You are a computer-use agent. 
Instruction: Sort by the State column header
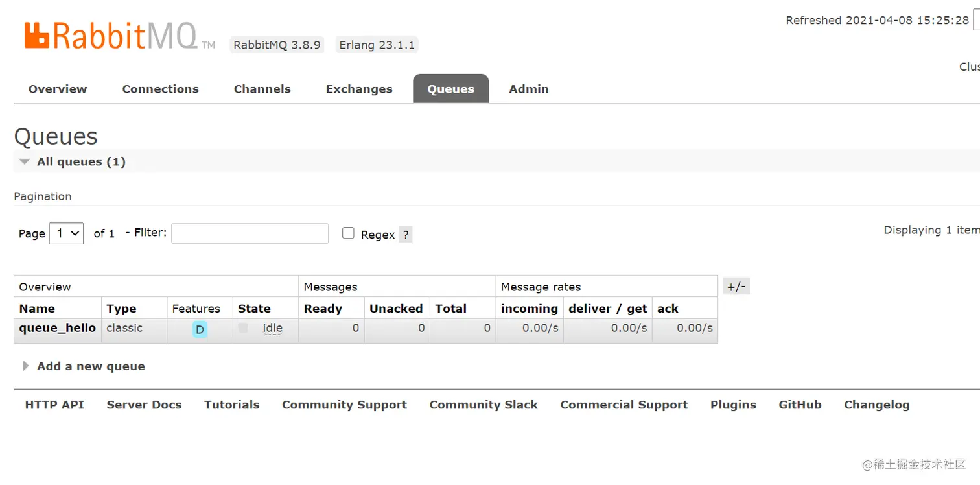254,309
